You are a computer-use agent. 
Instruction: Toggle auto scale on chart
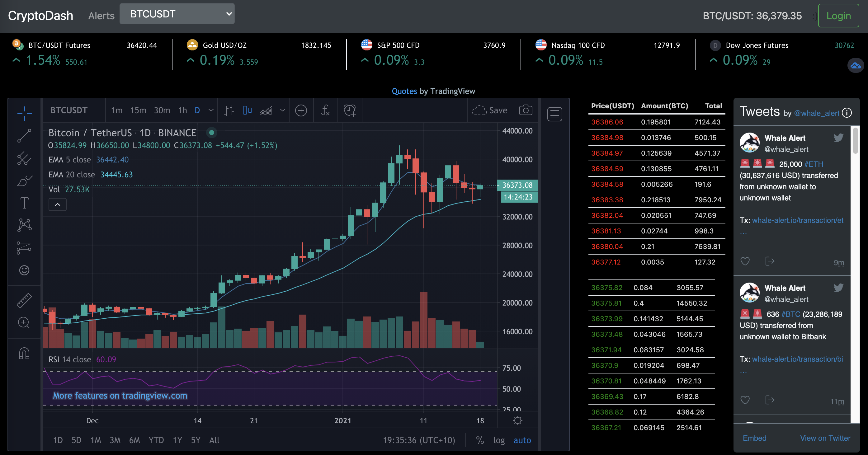(x=522, y=440)
